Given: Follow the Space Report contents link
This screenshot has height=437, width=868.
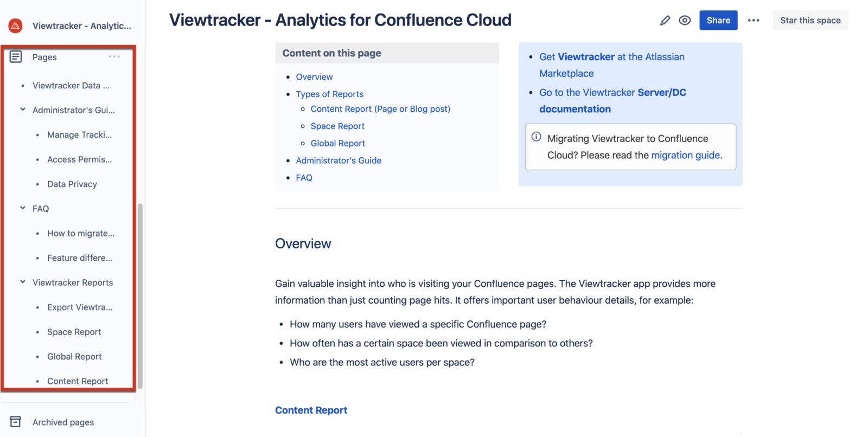Looking at the screenshot, I should click(337, 126).
